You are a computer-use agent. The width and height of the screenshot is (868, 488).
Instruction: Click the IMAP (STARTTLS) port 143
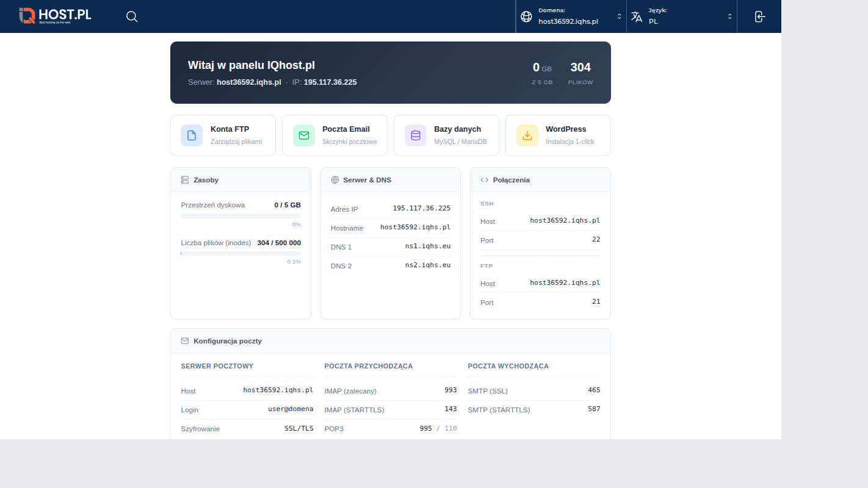[450, 409]
